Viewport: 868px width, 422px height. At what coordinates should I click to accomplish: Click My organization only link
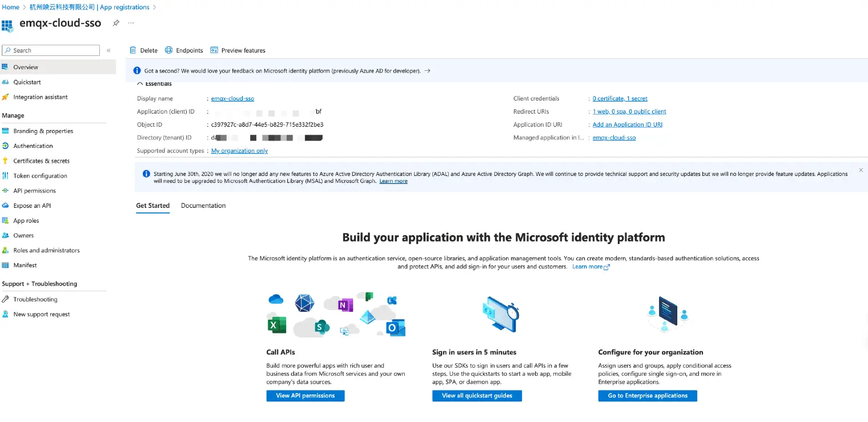(239, 151)
